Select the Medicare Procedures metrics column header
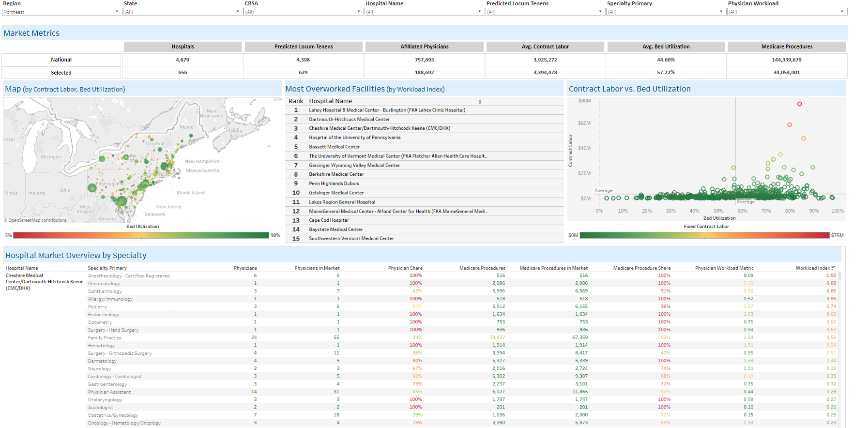This screenshot has height=428, width=868. point(787,46)
